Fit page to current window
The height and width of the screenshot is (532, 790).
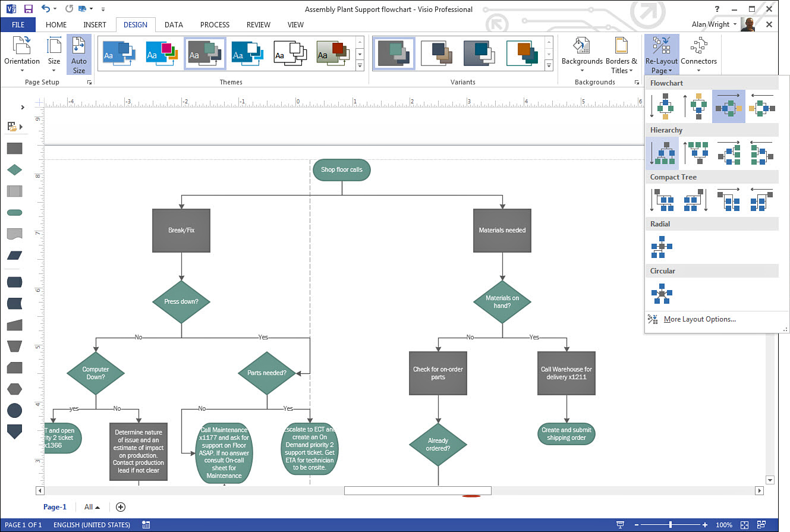(744, 525)
